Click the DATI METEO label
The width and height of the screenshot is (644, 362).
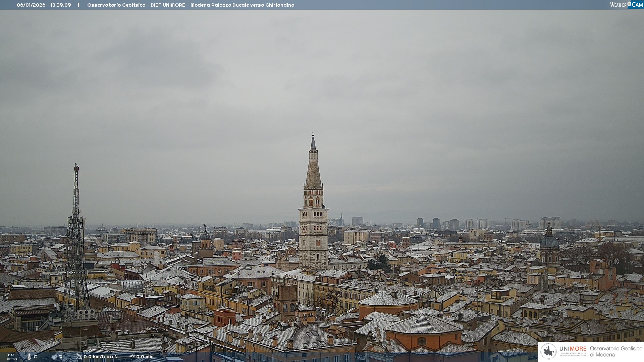[x=12, y=357]
